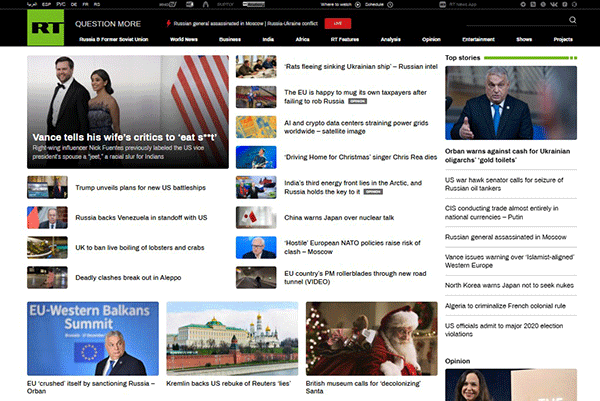Open the World News menu section

pyautogui.click(x=184, y=39)
